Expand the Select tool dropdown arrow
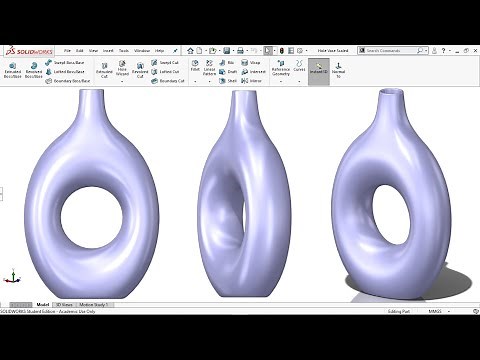The image size is (480, 360). 274,51
